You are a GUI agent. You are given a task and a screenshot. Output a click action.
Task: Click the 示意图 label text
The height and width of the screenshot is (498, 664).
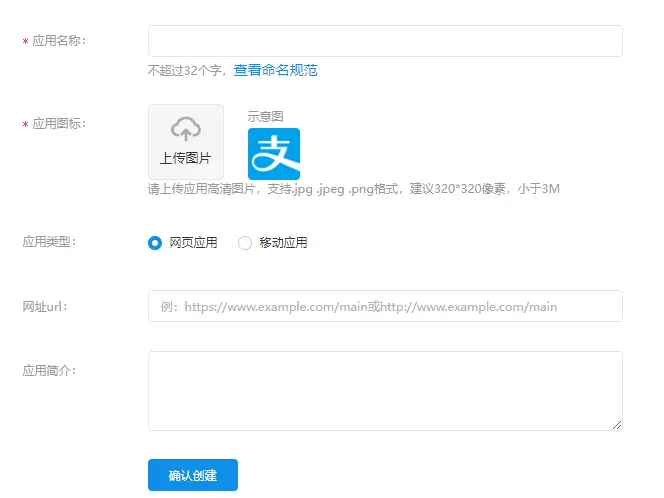(x=266, y=116)
